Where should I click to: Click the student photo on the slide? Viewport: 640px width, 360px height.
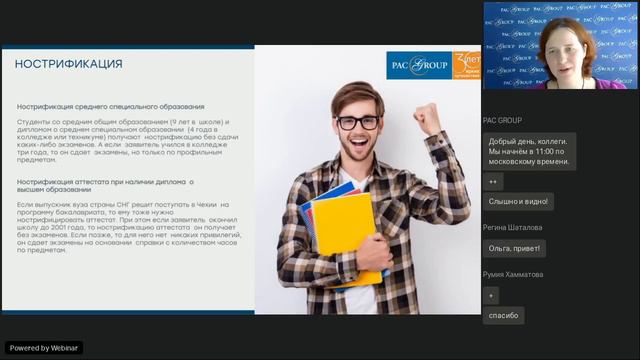coord(368,180)
